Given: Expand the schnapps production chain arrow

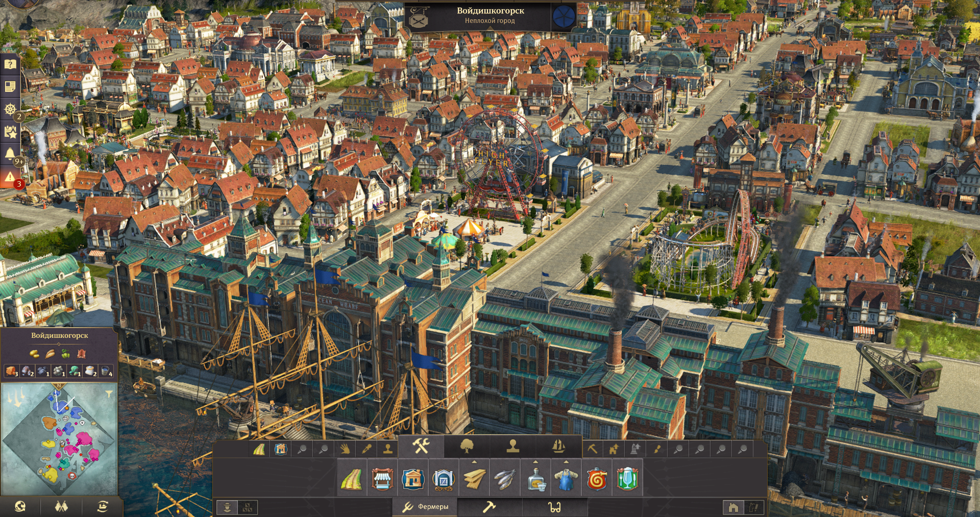Looking at the screenshot, I should click(x=535, y=462).
